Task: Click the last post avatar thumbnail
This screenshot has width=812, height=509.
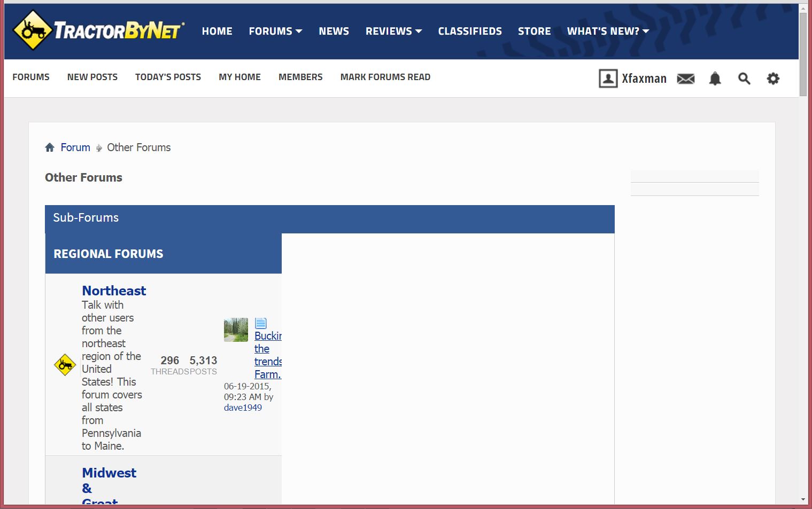Action: tap(236, 330)
